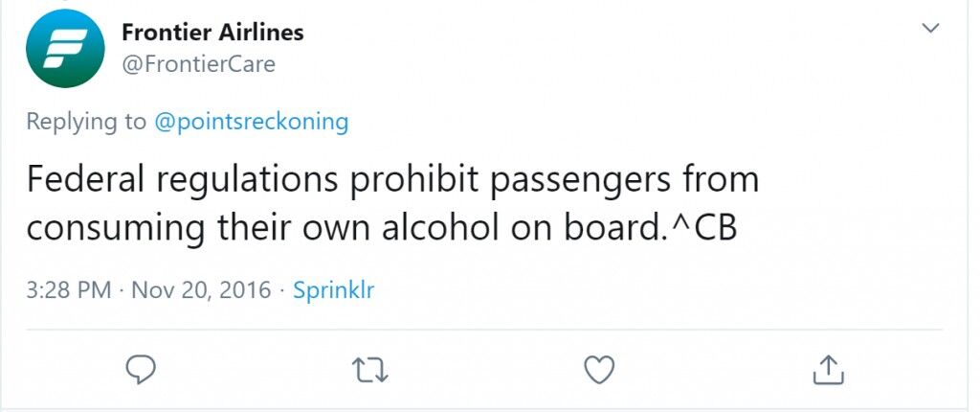Viewport: 980px width, 412px height.
Task: Like the tweet with the heart icon
Action: [x=599, y=370]
